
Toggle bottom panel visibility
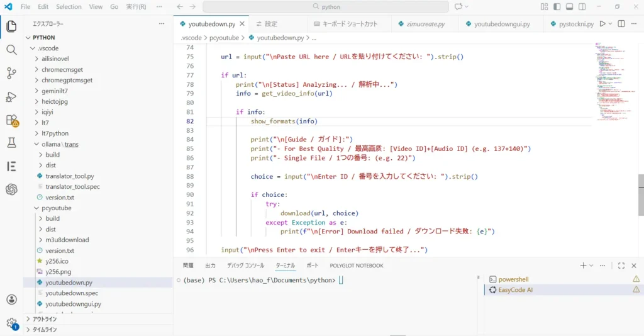point(569,6)
